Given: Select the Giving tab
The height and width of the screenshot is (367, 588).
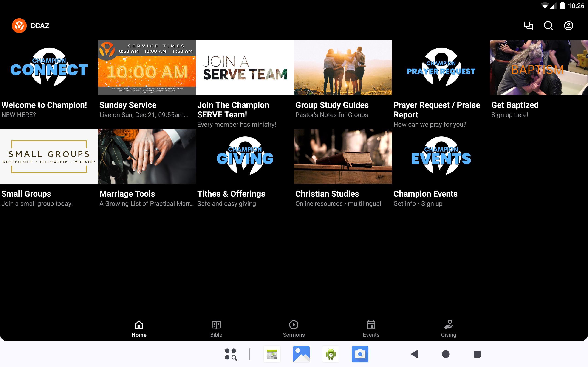Looking at the screenshot, I should pyautogui.click(x=448, y=329).
